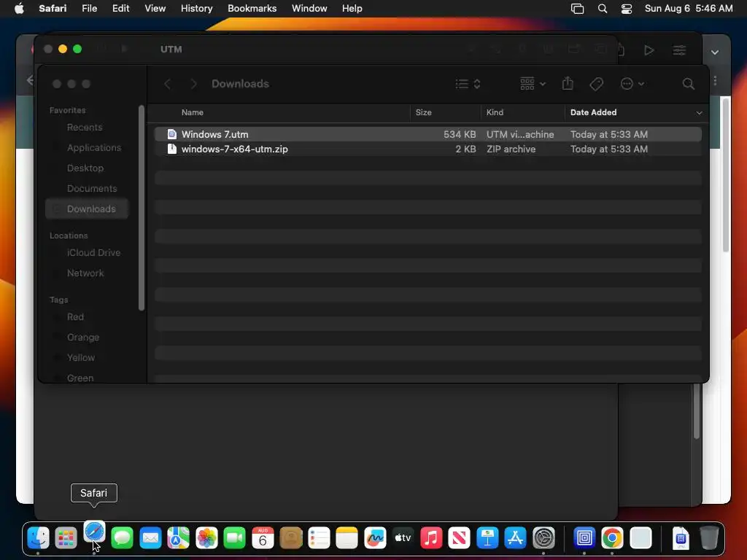Open System Settings gear in Dock
The width and height of the screenshot is (747, 560).
point(543,538)
